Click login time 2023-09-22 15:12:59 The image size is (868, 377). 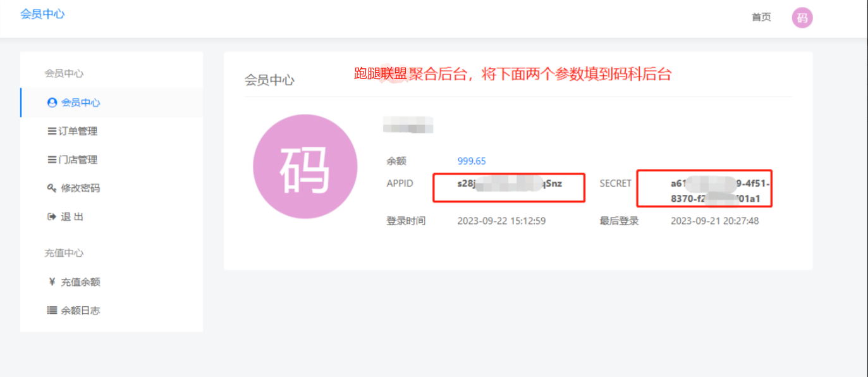tap(501, 221)
